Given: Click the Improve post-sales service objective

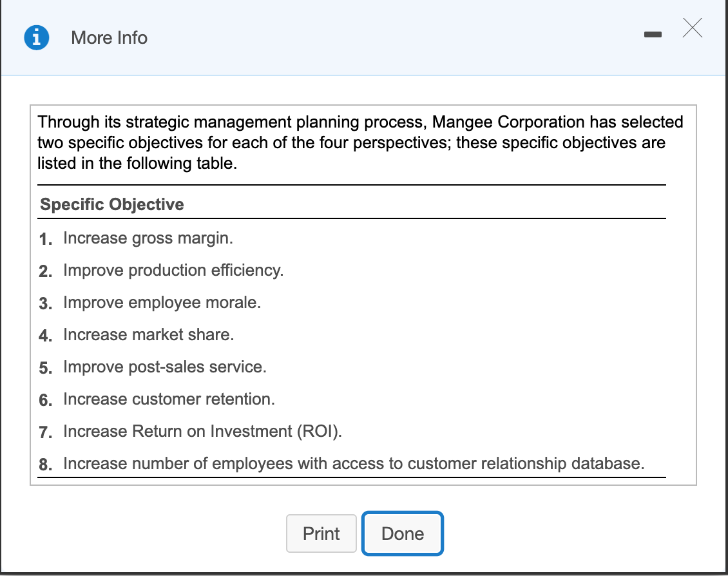Looking at the screenshot, I should point(163,367).
